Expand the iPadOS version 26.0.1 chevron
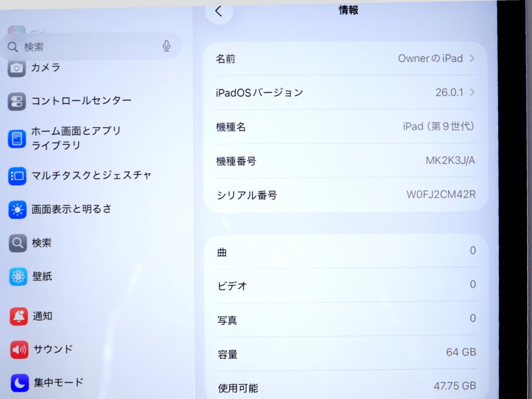The width and height of the screenshot is (532, 399). click(472, 92)
